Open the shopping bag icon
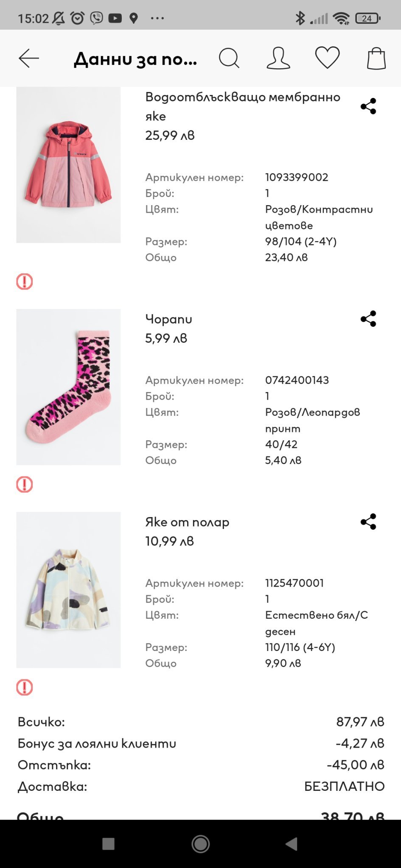Viewport: 401px width, 868px height. [x=376, y=58]
